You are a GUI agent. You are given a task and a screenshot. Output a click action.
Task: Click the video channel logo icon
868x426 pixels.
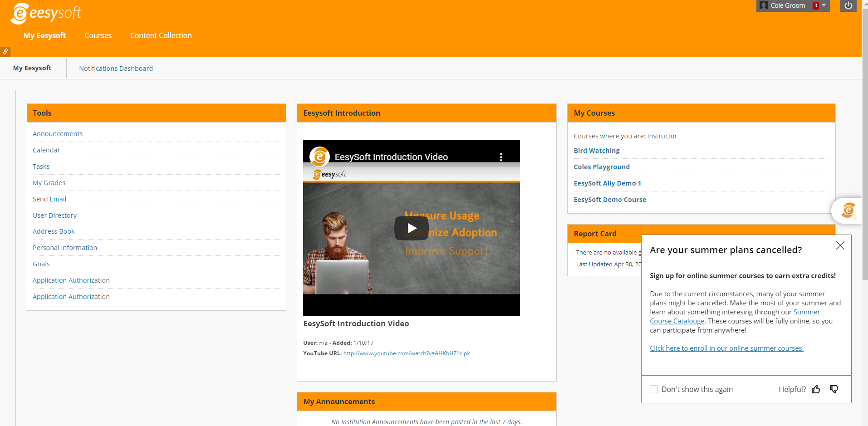click(x=319, y=157)
